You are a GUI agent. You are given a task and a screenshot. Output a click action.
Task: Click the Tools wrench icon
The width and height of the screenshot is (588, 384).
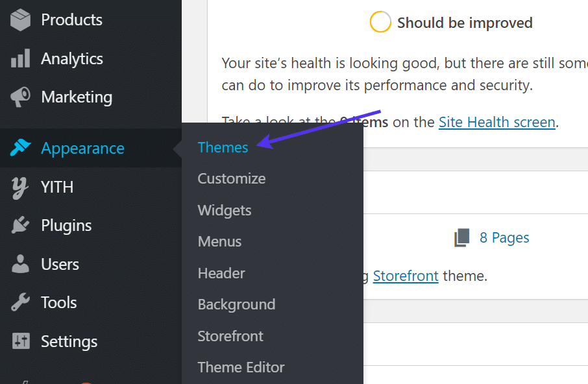21,303
